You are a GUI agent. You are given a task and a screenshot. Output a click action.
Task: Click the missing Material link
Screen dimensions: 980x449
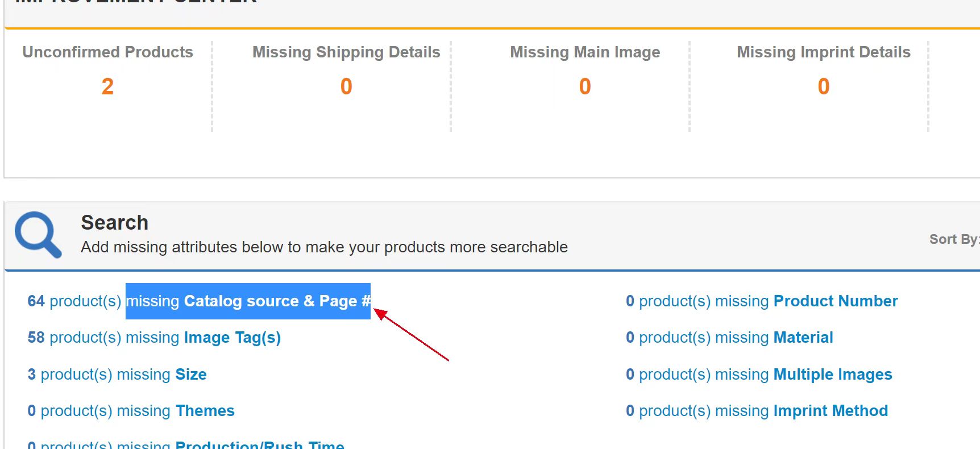click(729, 338)
